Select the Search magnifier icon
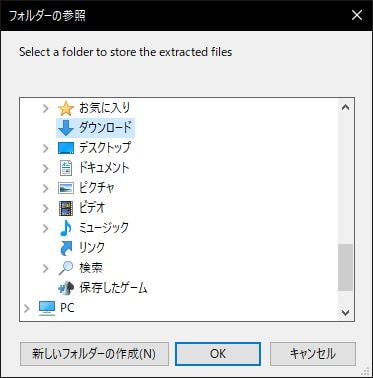 [66, 268]
